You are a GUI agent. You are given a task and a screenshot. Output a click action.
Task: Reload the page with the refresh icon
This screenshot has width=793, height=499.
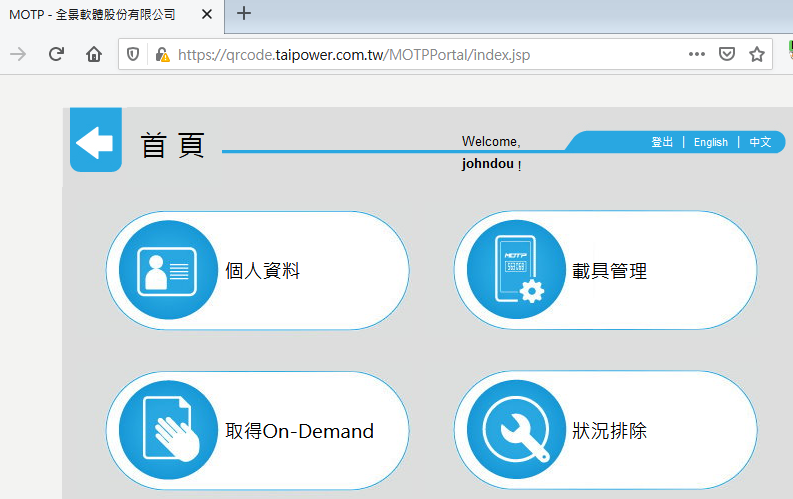click(56, 54)
